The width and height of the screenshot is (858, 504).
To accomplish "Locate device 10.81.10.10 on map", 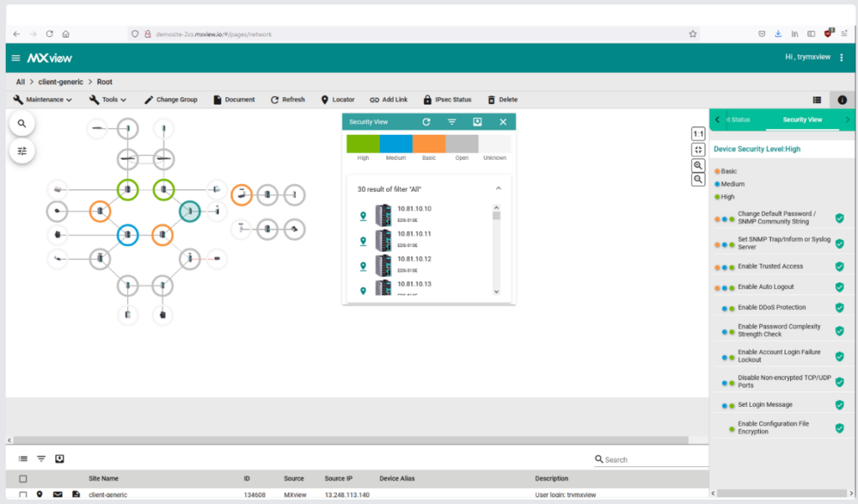I will pyautogui.click(x=363, y=216).
